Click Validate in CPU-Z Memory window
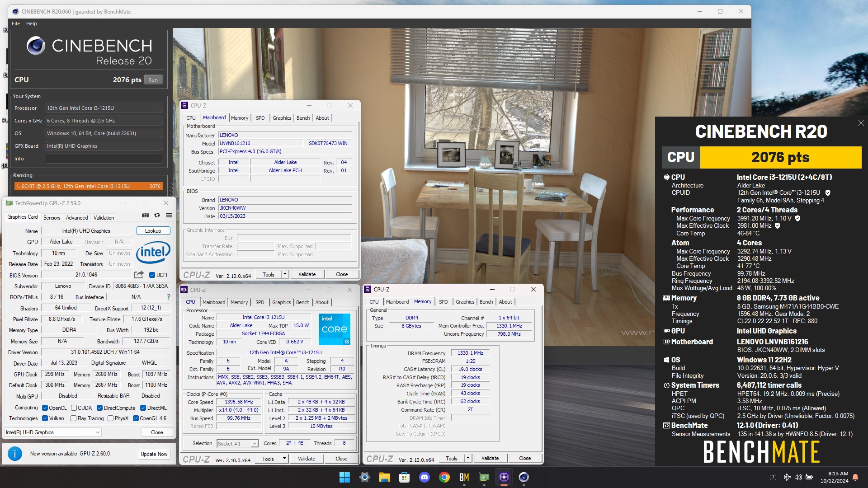The width and height of the screenshot is (868, 488). point(490,458)
